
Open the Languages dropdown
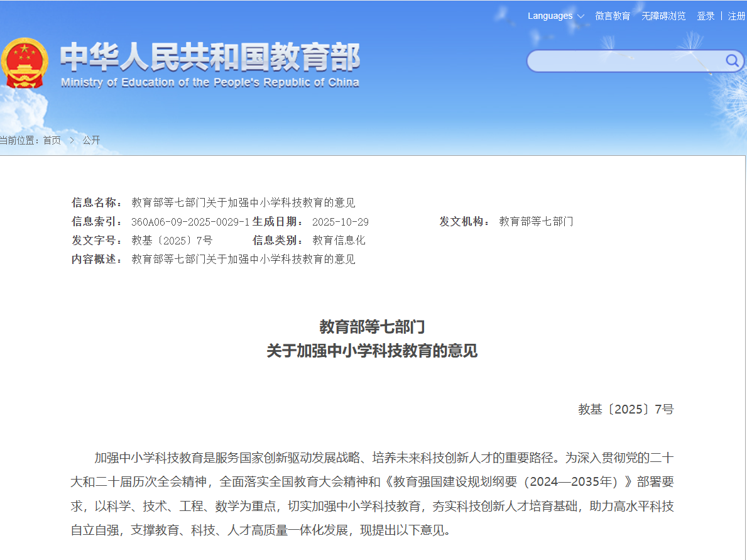point(550,15)
